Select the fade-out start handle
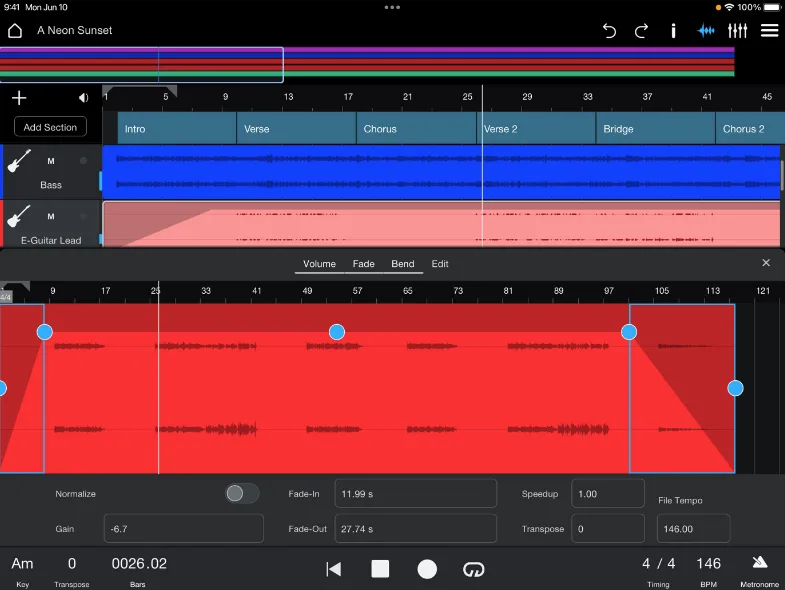The image size is (785, 590). tap(629, 332)
